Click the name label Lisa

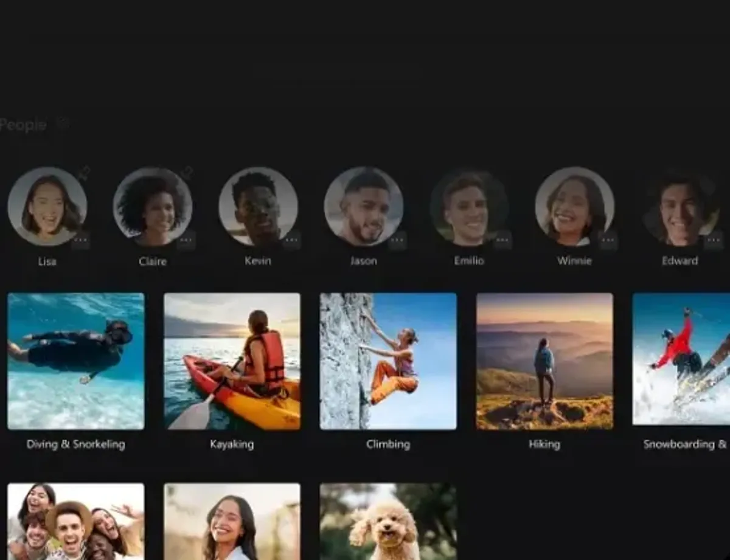pyautogui.click(x=47, y=261)
